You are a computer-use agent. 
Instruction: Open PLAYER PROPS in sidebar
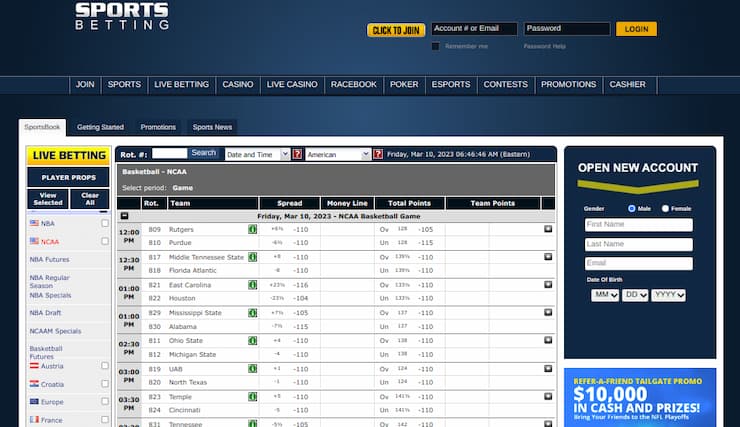[68, 177]
